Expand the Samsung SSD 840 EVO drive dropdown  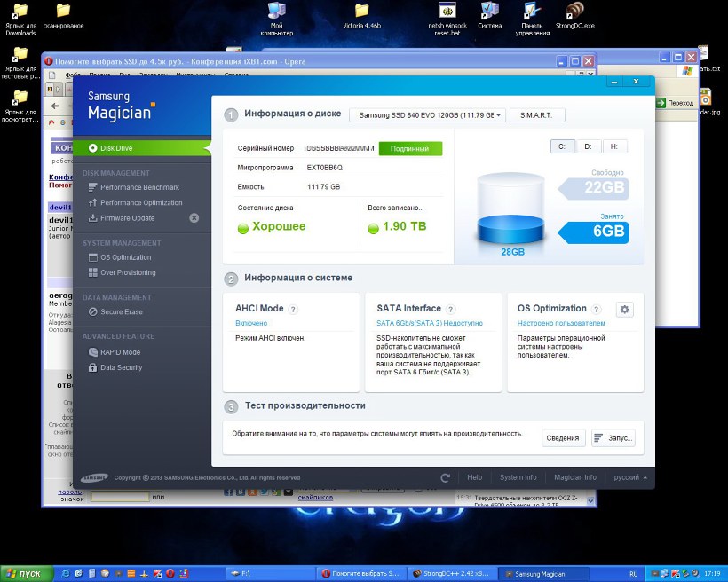(x=427, y=115)
